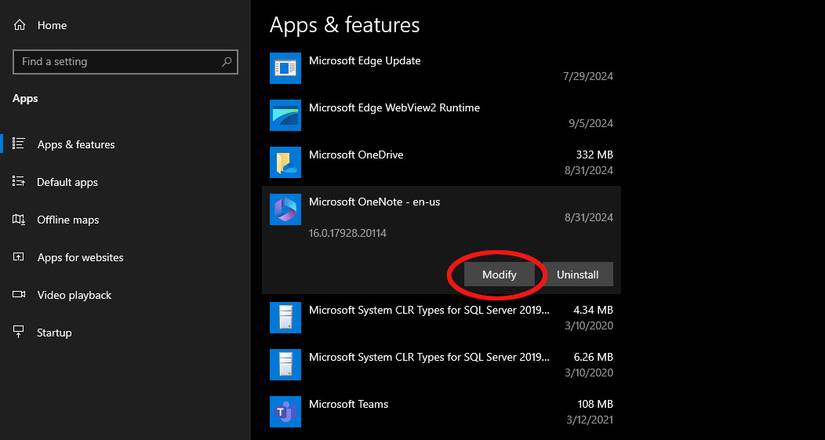Open the Startup settings label
Screen dimensions: 825x440
pyautogui.click(x=54, y=333)
